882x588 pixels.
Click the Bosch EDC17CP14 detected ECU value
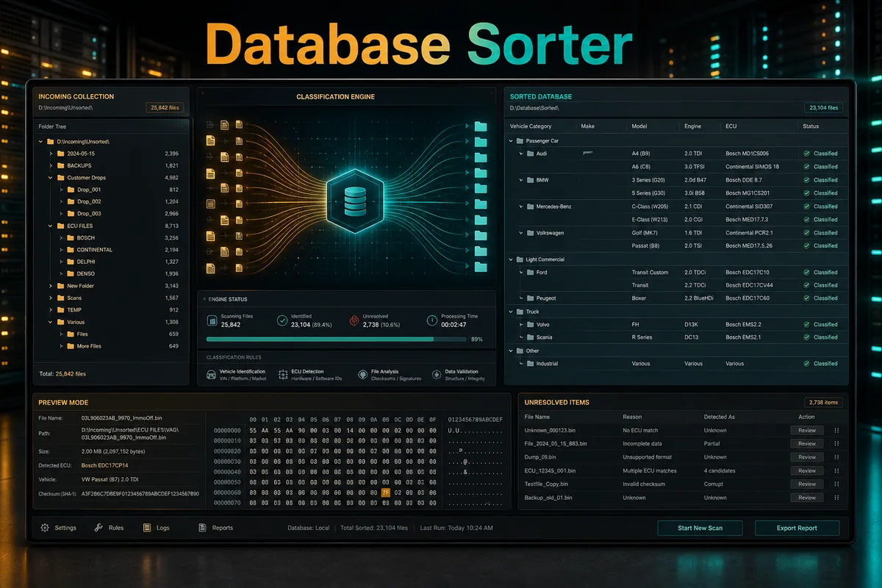pyautogui.click(x=104, y=466)
